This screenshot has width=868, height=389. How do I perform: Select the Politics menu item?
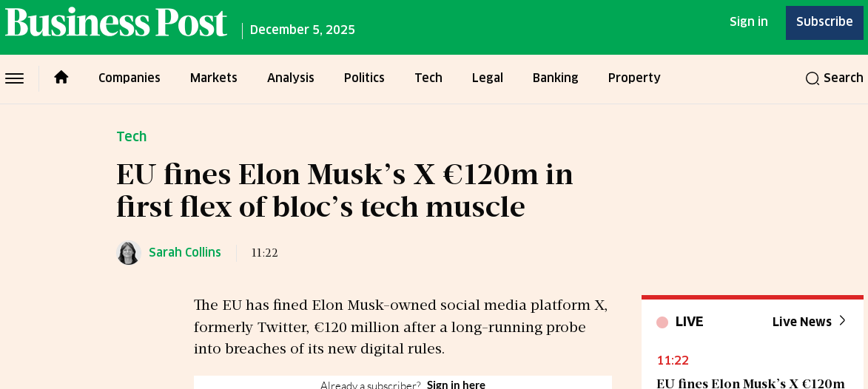[x=364, y=78]
